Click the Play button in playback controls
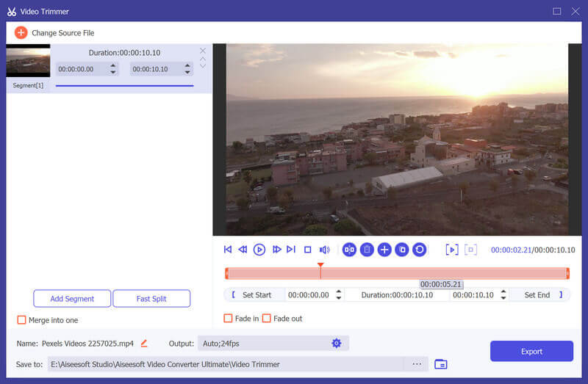Image resolution: width=588 pixels, height=384 pixels. (x=259, y=250)
